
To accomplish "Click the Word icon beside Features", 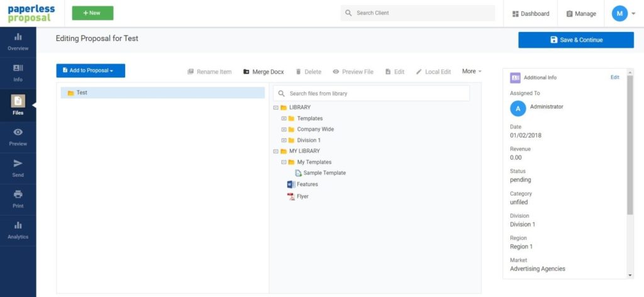I will click(x=291, y=184).
